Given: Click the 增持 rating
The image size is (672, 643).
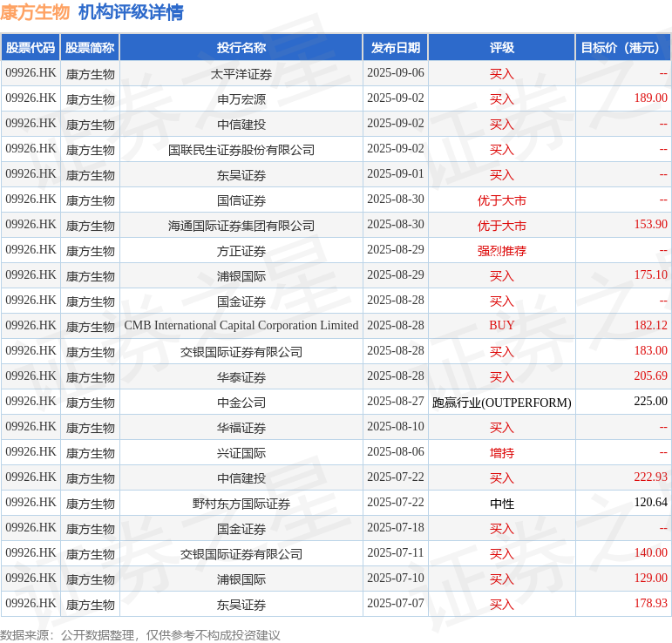Looking at the screenshot, I should (x=502, y=453).
